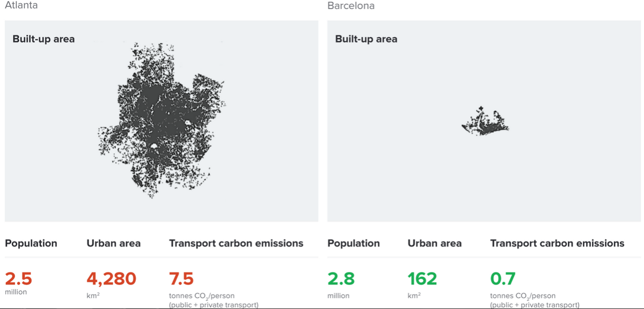Click Atlanta's Urban area heading

point(113,244)
